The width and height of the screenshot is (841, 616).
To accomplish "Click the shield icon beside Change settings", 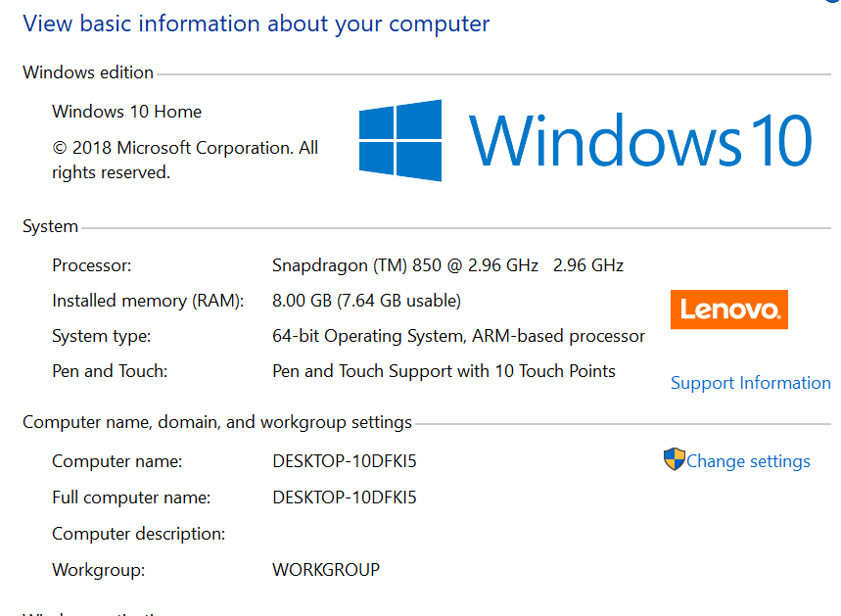I will click(674, 460).
